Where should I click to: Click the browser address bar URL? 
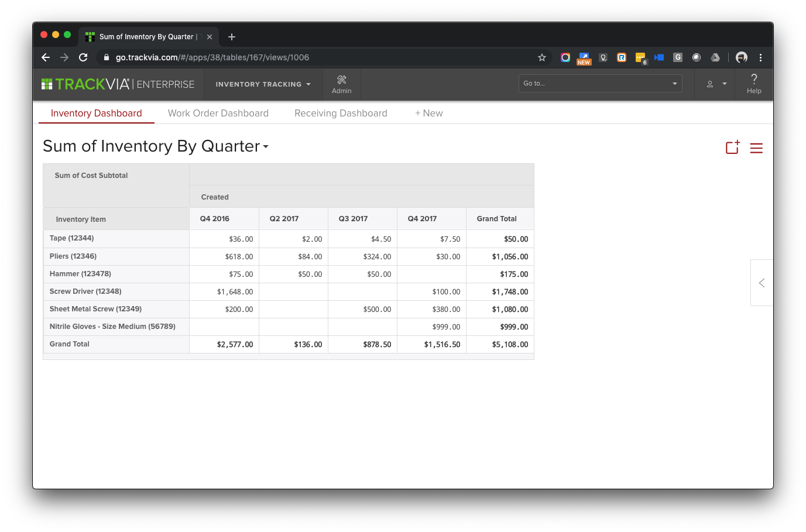coord(212,57)
